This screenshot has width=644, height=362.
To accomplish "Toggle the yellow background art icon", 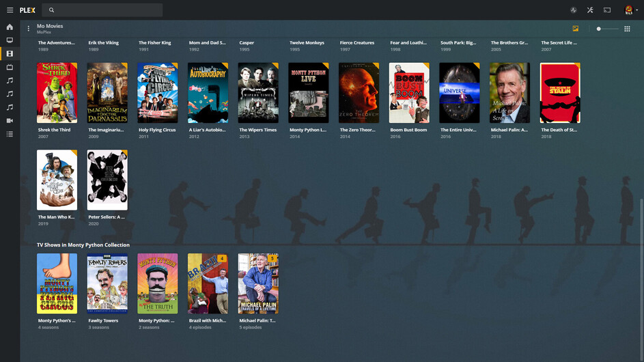I will pos(576,29).
